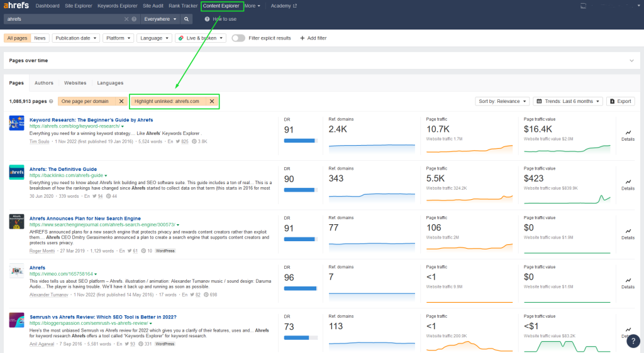Click author Alexander Tumanov
This screenshot has height=353, width=644.
[x=49, y=295]
